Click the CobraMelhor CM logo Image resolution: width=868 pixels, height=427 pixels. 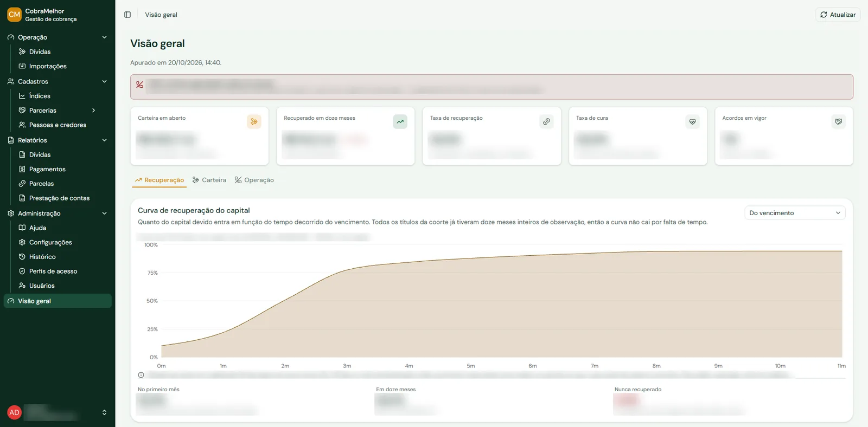(14, 15)
